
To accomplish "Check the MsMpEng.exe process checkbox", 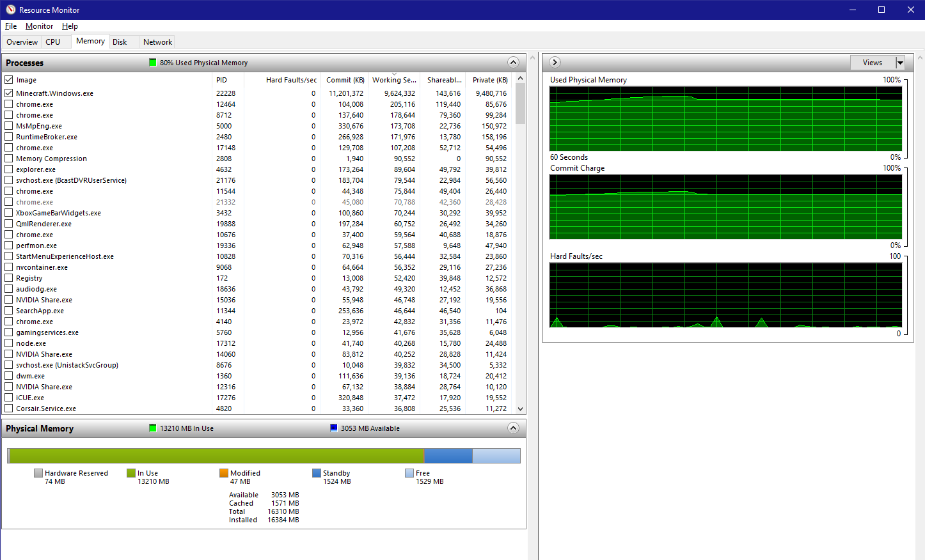I will coord(9,126).
